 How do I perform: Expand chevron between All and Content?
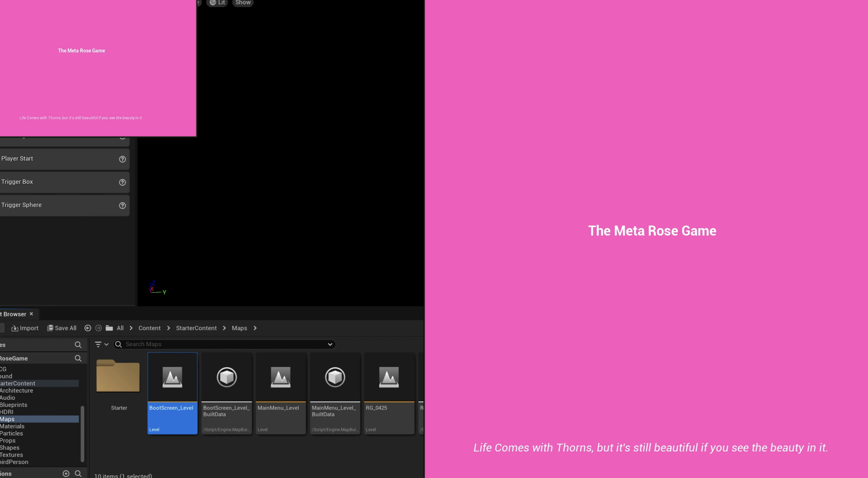pos(131,328)
